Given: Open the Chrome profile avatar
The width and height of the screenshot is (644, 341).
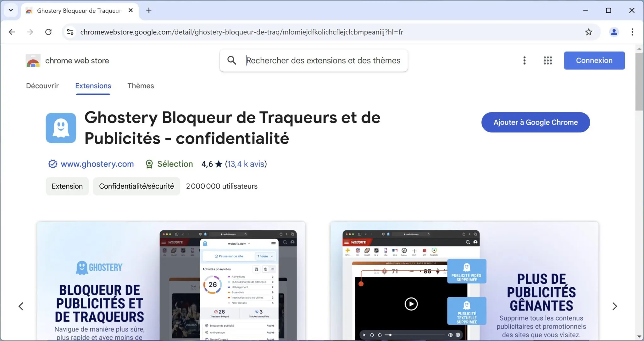Looking at the screenshot, I should click(x=614, y=32).
